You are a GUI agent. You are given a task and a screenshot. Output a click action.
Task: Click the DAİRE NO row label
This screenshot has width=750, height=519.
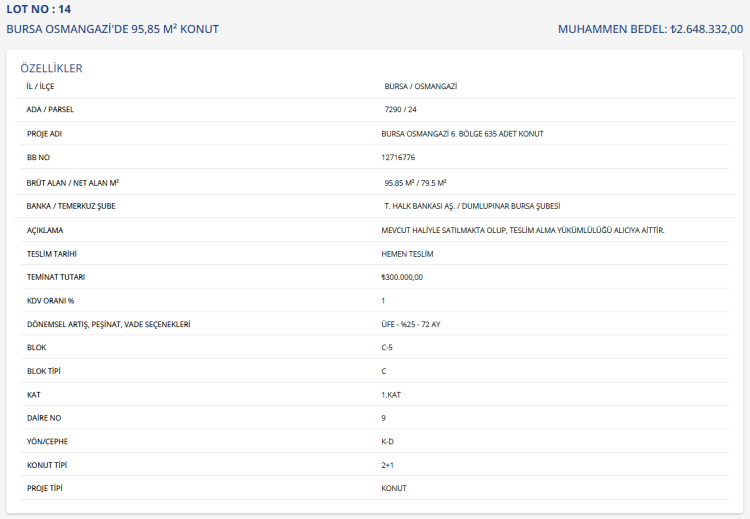coord(44,418)
